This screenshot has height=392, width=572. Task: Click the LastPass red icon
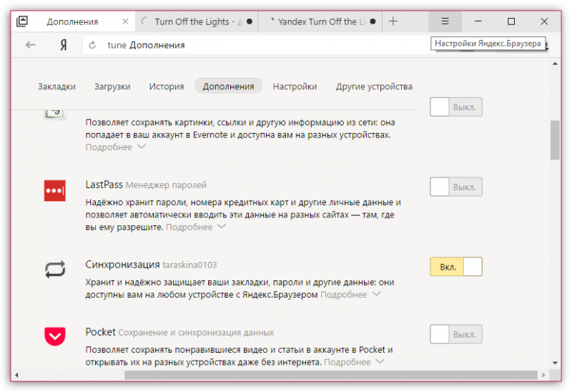(x=55, y=190)
